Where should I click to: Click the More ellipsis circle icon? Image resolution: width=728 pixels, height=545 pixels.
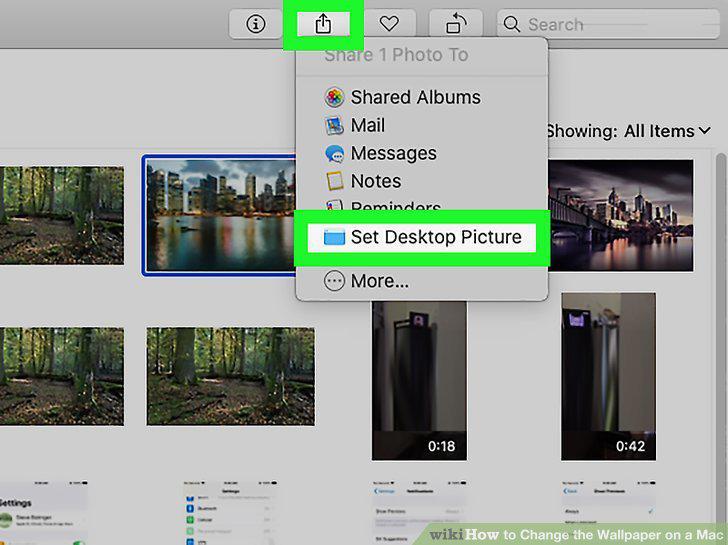point(334,281)
